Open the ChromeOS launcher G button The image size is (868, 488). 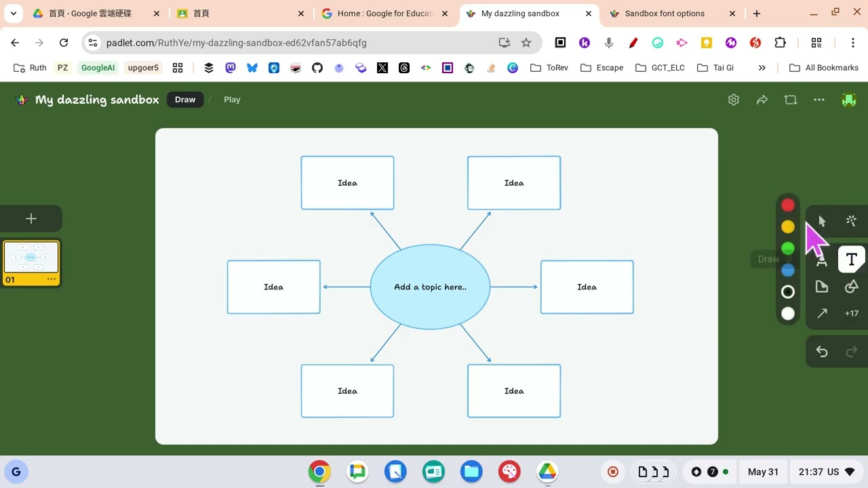(x=16, y=472)
